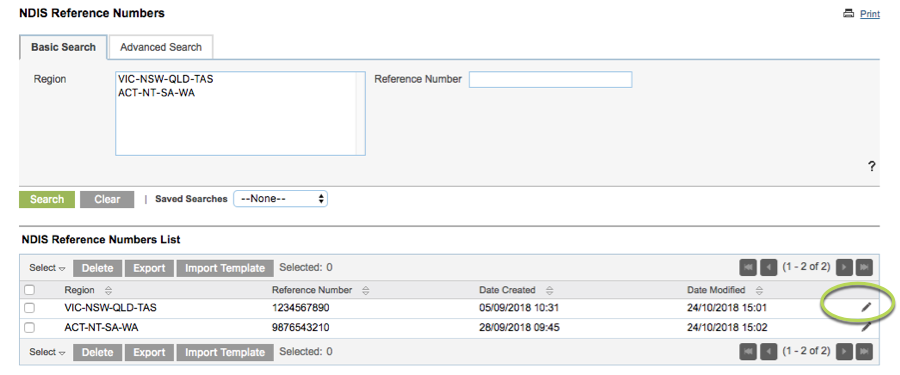This screenshot has height=375, width=900.
Task: Go to first page in bottom pagination
Action: [x=748, y=351]
